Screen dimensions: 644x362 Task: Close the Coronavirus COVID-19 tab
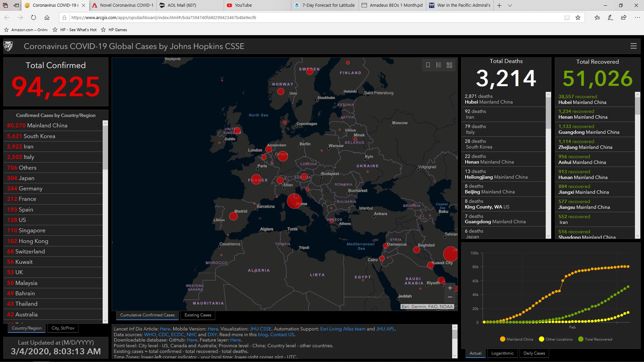click(x=84, y=5)
